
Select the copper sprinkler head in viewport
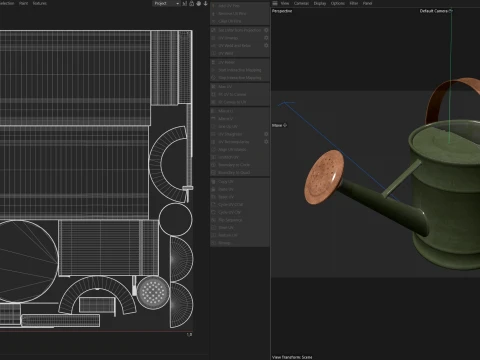(x=324, y=177)
